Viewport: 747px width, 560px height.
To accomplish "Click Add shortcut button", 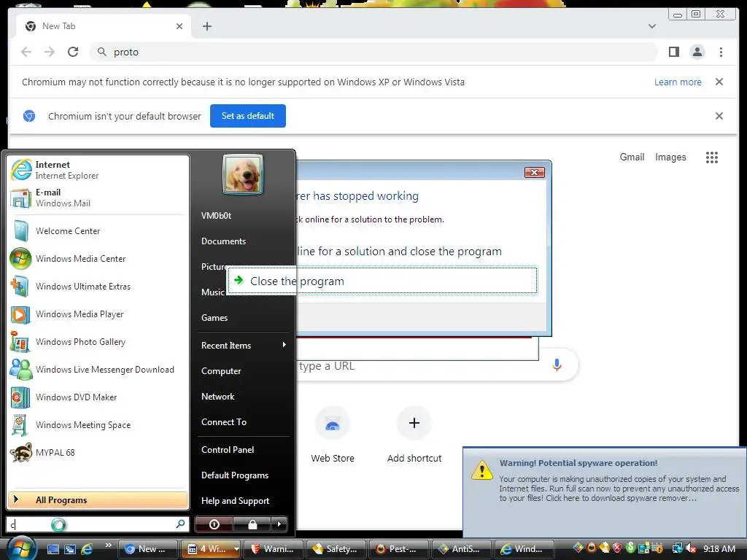I will [414, 435].
